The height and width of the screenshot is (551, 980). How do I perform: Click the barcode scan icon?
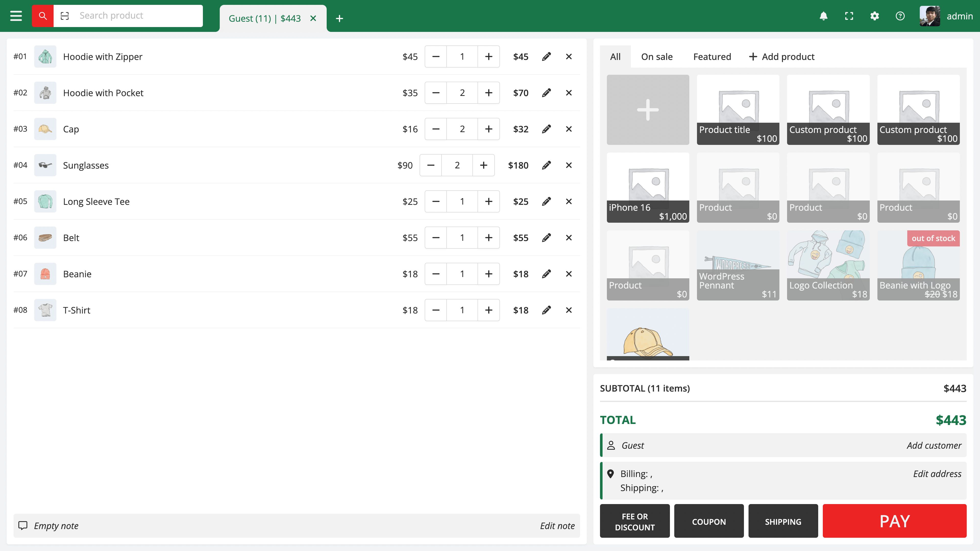click(x=65, y=16)
